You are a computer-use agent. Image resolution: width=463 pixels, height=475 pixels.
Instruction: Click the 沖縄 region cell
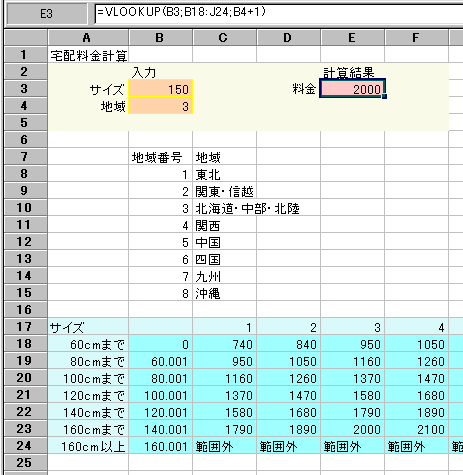(x=224, y=294)
